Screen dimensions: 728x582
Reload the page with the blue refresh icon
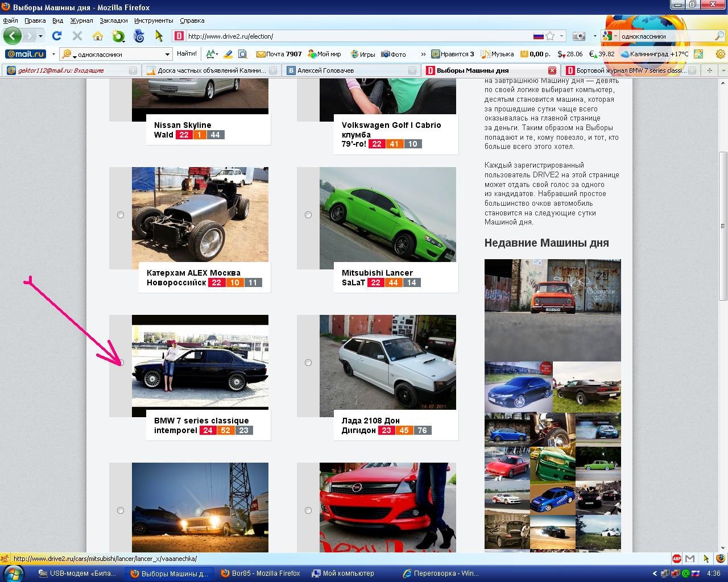click(x=57, y=36)
